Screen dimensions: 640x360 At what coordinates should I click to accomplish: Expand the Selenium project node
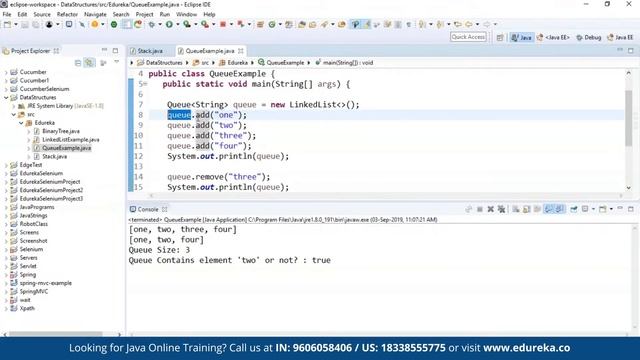6,249
